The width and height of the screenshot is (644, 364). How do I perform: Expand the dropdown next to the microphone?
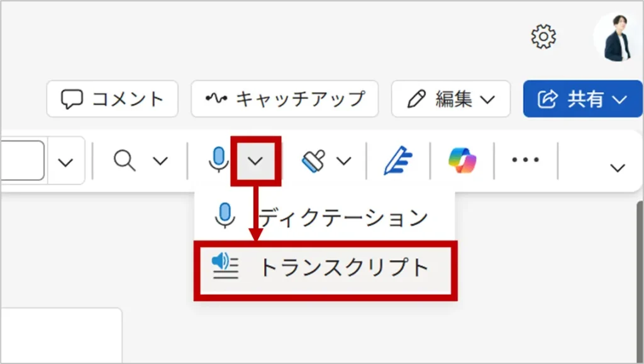tap(255, 161)
